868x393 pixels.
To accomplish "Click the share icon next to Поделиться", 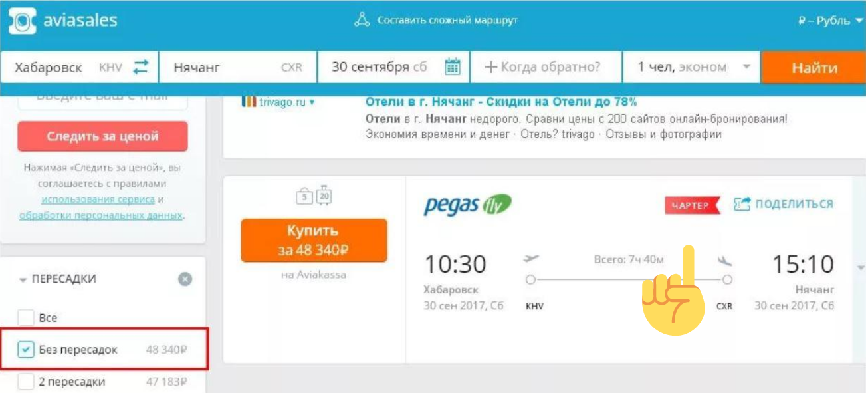I will tap(742, 204).
